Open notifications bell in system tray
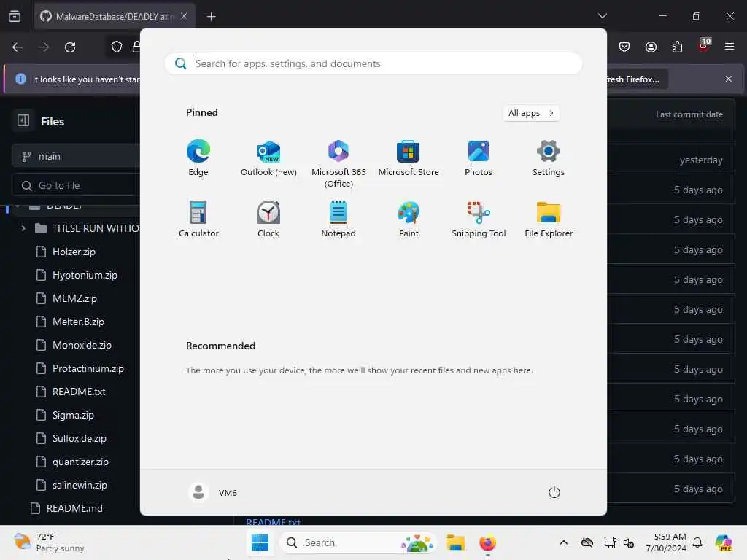The height and width of the screenshot is (560, 747). tap(697, 542)
